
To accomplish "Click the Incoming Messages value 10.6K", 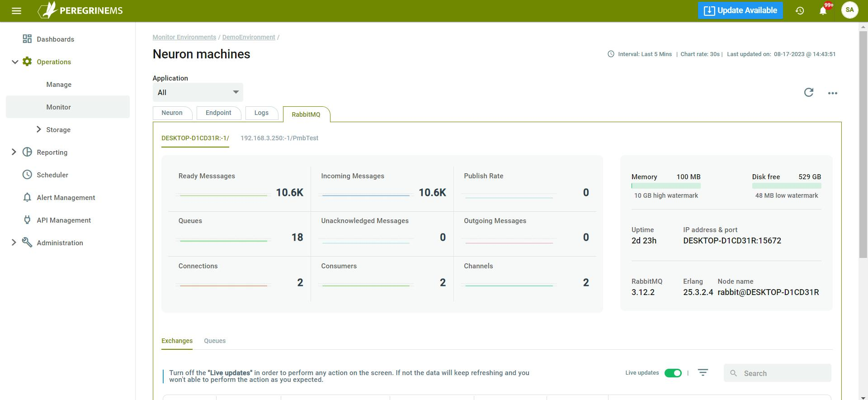I will coord(432,193).
